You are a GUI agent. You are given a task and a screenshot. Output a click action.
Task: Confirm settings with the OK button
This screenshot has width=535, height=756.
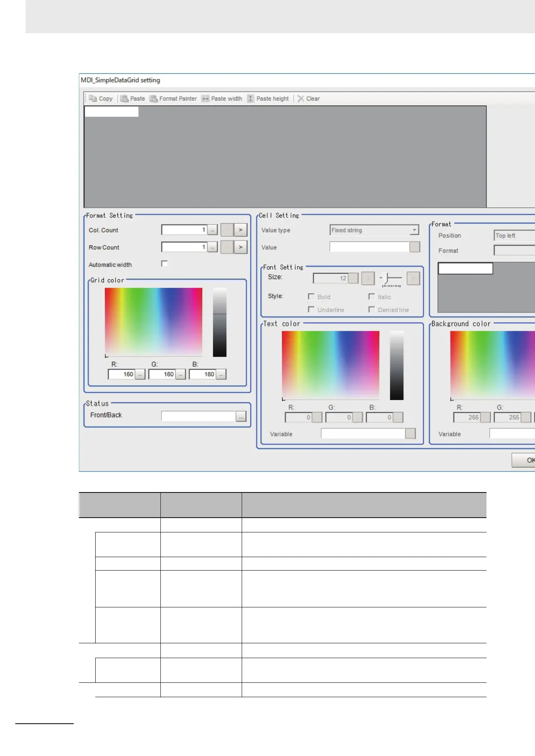524,460
